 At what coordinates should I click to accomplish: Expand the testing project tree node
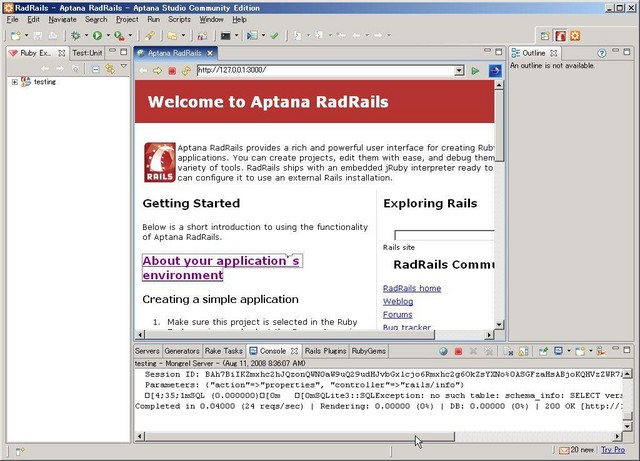click(15, 82)
